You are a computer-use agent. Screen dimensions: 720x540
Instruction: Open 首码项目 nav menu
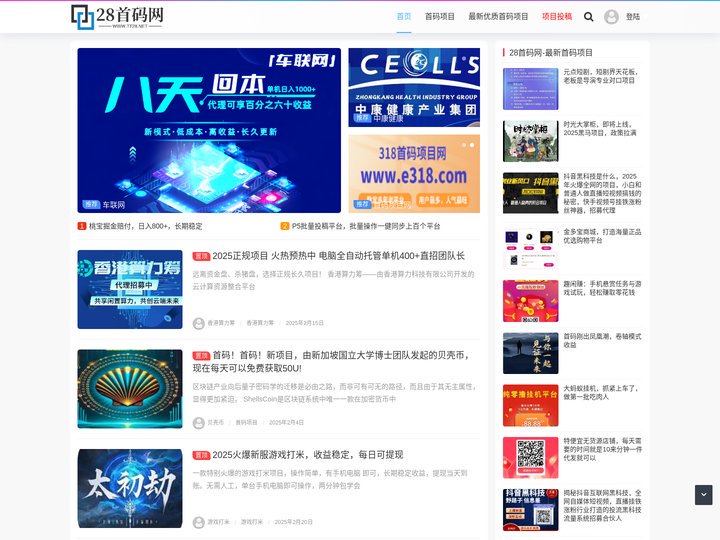(439, 17)
